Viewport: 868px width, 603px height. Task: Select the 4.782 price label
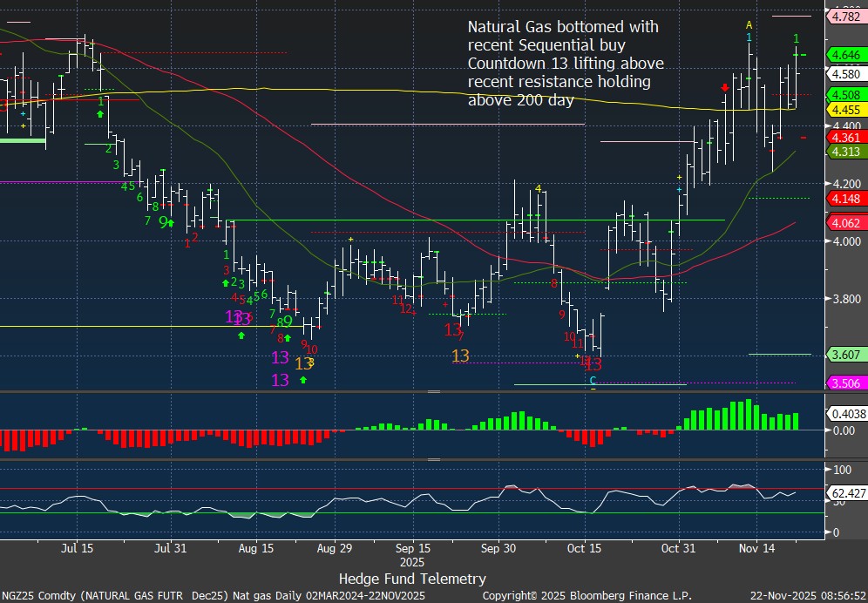click(x=846, y=17)
